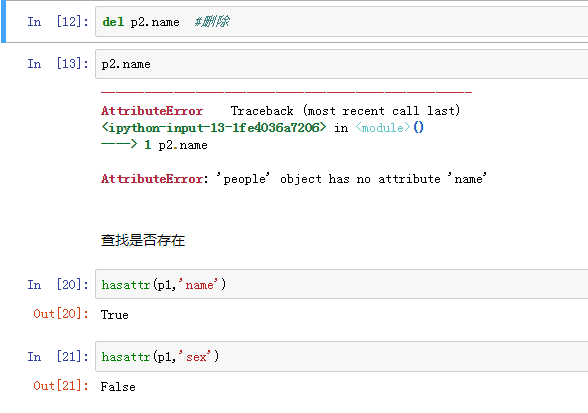Select the In [13] prompt label

[58, 64]
